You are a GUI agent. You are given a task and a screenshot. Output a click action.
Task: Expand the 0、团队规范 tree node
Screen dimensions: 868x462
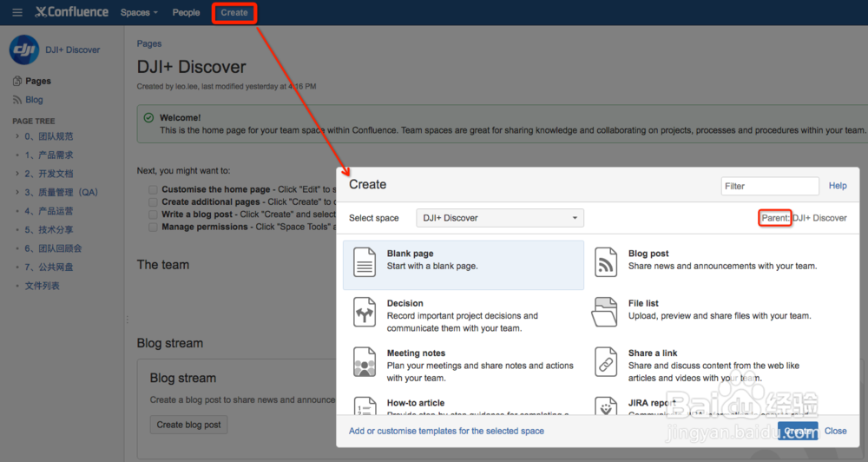17,135
